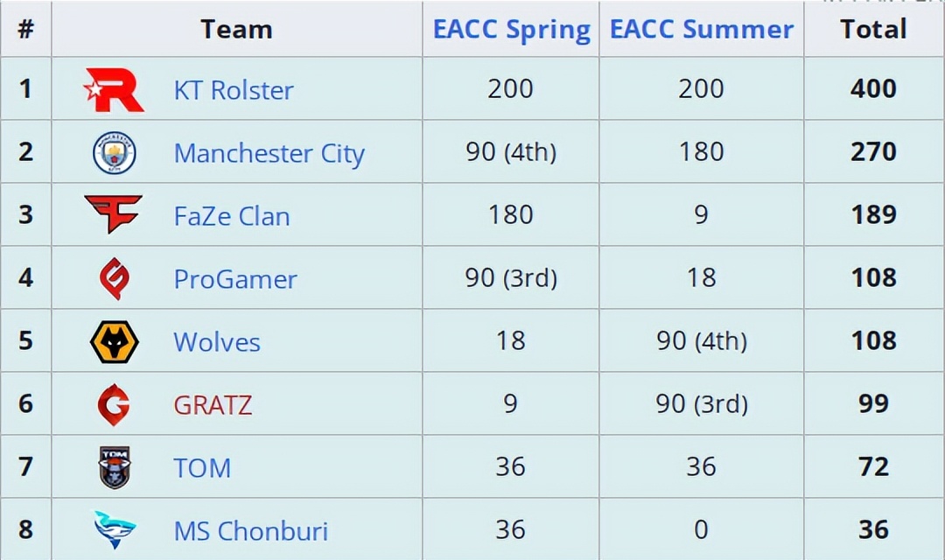Click the Manchester City crest icon

coord(115,153)
